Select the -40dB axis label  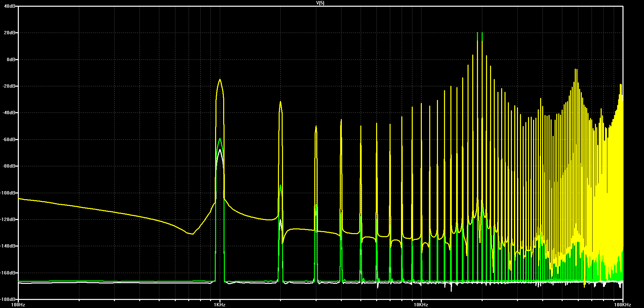(x=9, y=113)
